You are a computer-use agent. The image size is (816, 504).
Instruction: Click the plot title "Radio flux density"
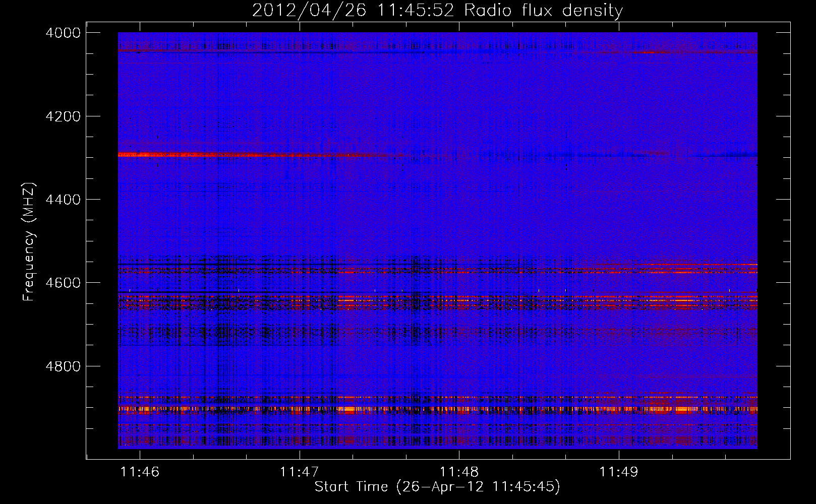coord(544,11)
